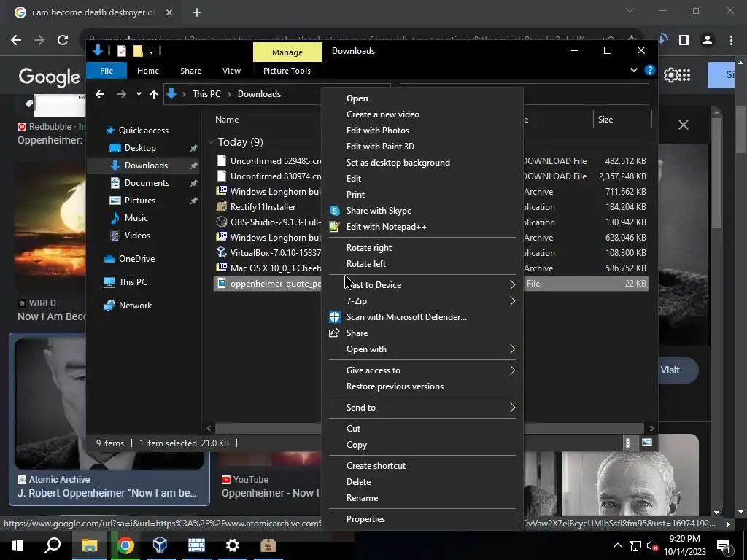The image size is (747, 560).
Task: Expand the Cast to Device submenu arrow
Action: tap(512, 285)
